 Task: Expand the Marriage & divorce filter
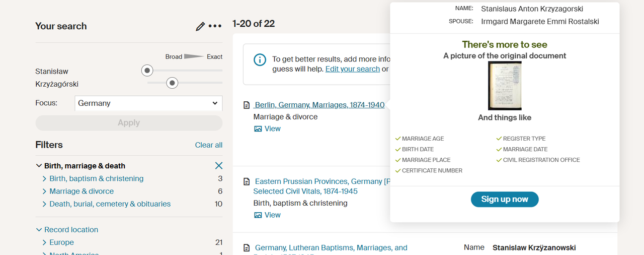[x=45, y=192]
